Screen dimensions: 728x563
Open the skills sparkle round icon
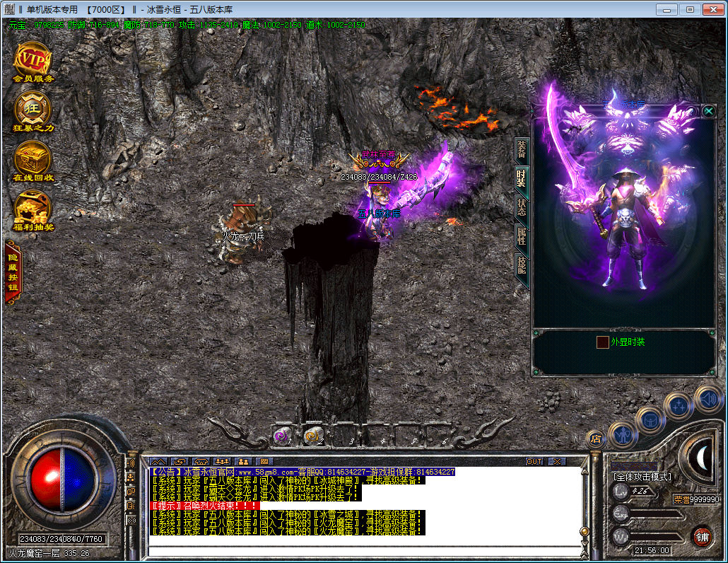coord(679,405)
